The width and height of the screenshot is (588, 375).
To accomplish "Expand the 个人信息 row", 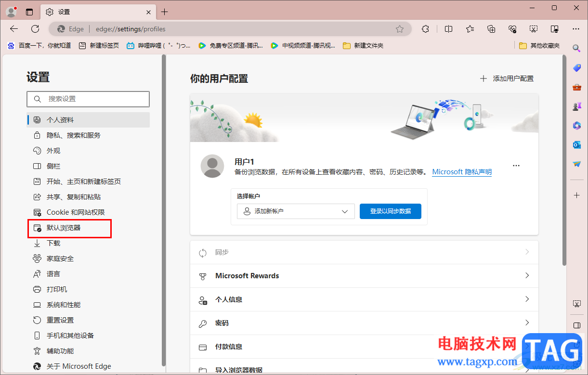I will (364, 299).
